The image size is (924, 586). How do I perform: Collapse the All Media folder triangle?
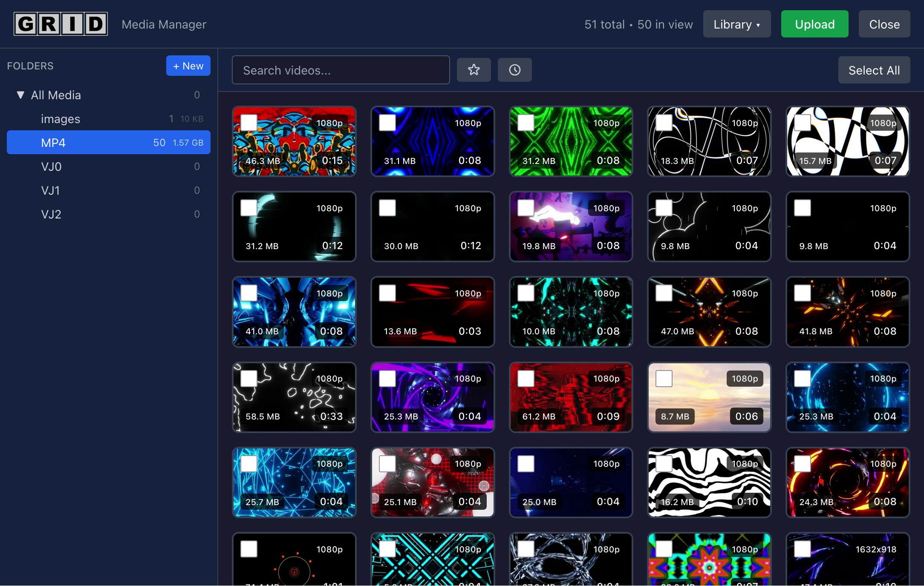click(x=20, y=95)
